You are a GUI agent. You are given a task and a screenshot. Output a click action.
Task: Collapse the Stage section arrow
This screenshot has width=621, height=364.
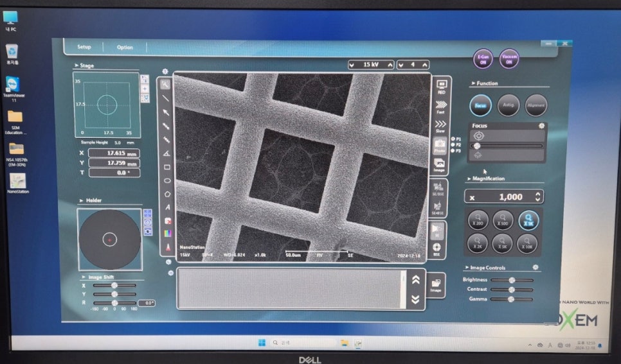coord(76,65)
